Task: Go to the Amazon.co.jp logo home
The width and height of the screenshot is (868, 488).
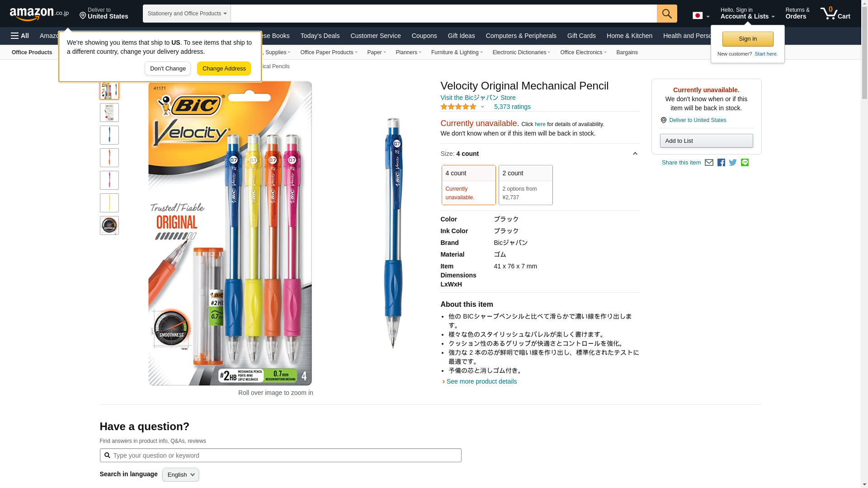Action: (x=39, y=14)
